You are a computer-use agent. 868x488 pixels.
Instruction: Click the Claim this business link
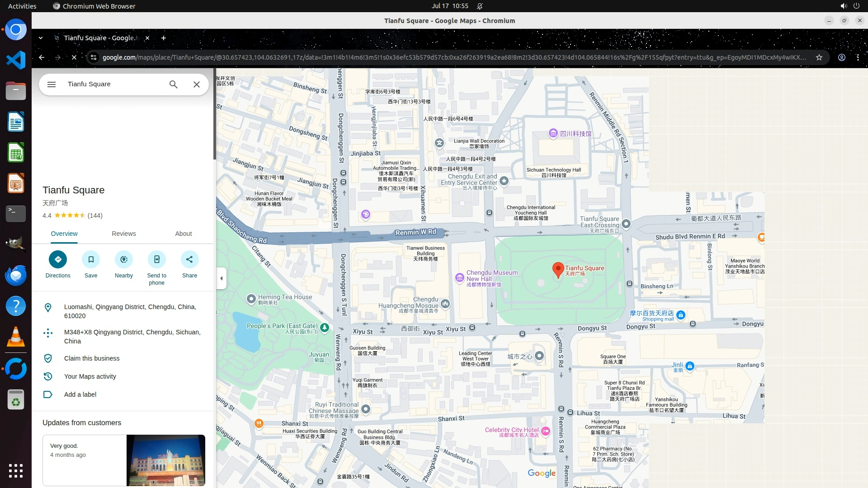click(x=92, y=358)
